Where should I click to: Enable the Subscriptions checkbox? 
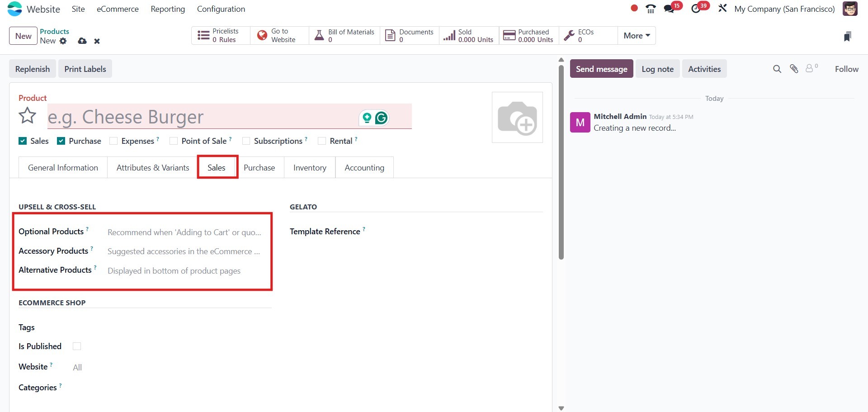(246, 141)
